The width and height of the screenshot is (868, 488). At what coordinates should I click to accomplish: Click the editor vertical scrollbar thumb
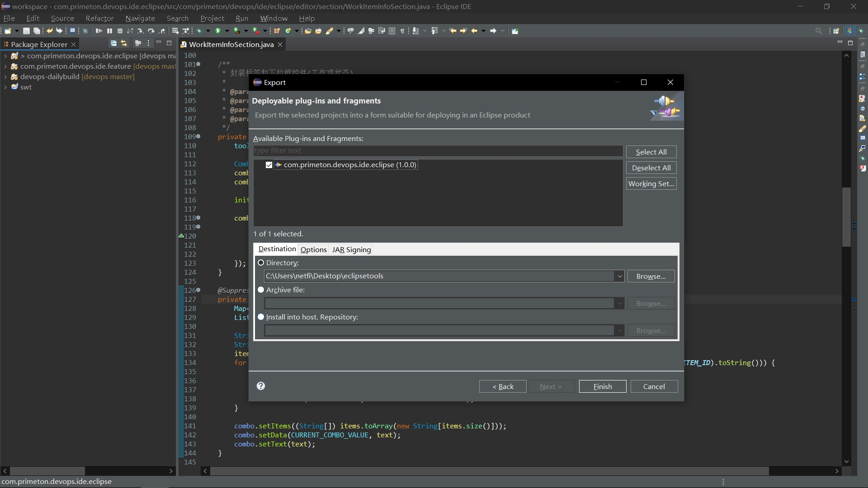(846, 217)
